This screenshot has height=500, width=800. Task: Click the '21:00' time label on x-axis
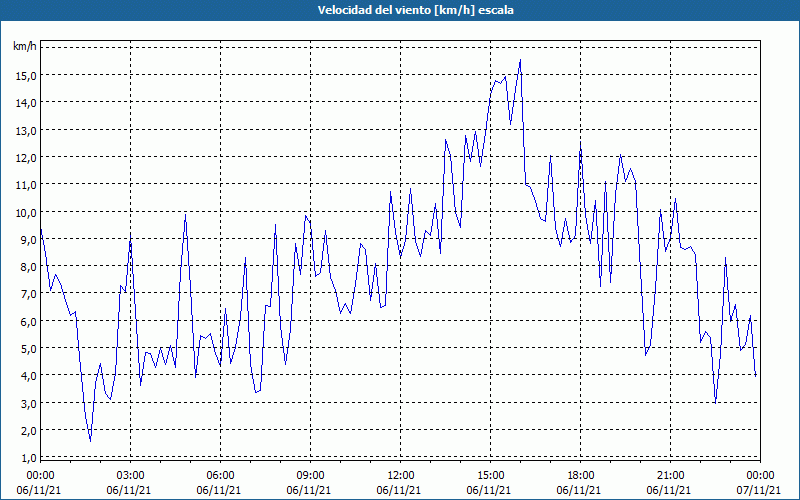point(670,476)
